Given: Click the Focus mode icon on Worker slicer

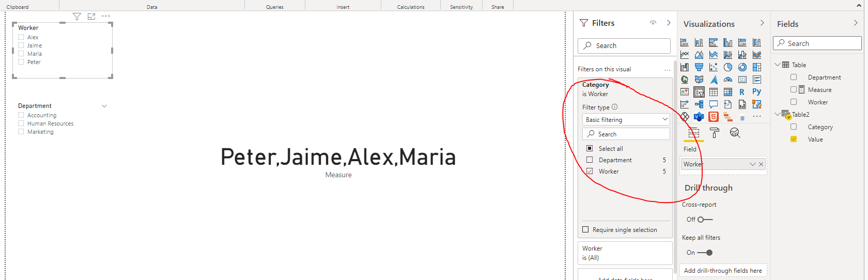Looking at the screenshot, I should click(x=91, y=17).
